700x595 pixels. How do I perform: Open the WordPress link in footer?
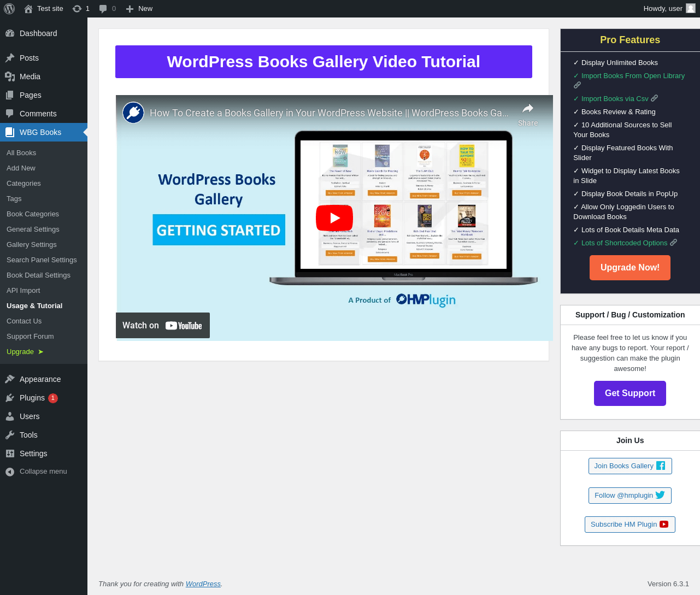point(203,584)
